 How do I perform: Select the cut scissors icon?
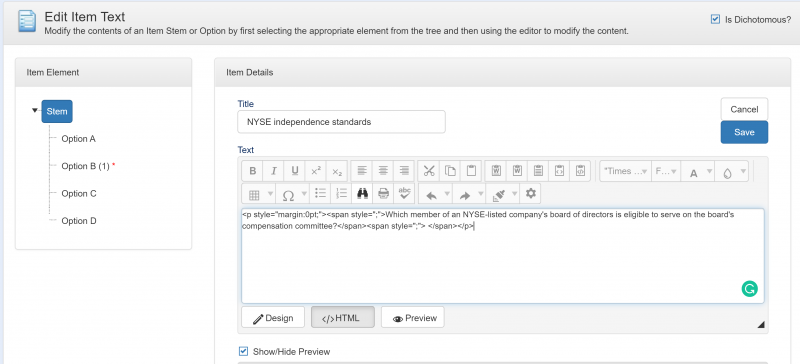click(429, 172)
